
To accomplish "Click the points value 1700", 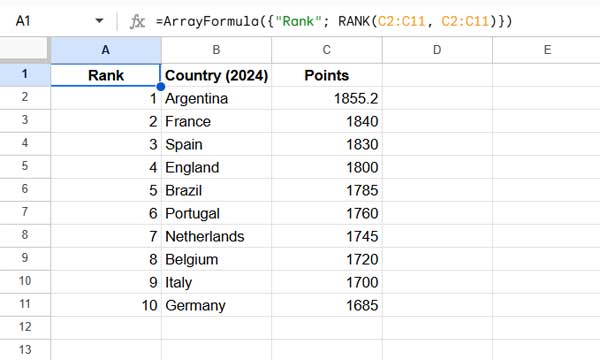I will click(326, 282).
